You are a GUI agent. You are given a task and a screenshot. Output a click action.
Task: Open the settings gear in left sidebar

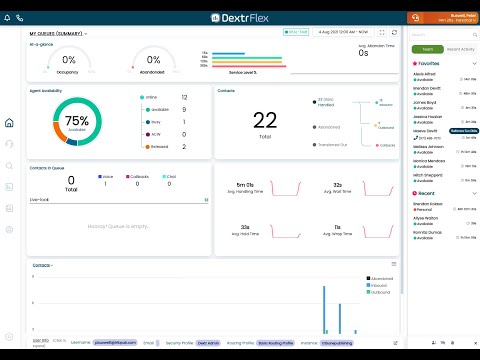9,337
